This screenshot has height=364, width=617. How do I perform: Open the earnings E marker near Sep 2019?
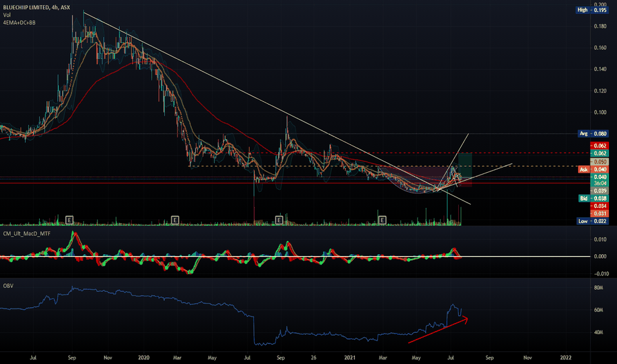click(70, 220)
